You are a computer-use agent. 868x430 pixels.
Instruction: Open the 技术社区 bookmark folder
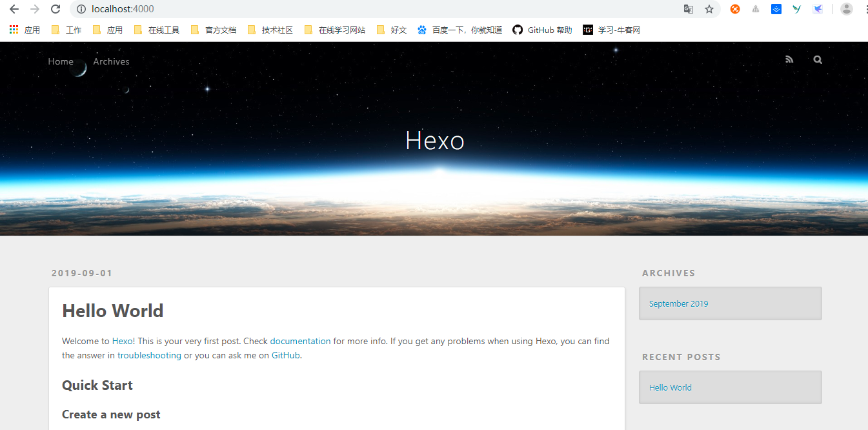pyautogui.click(x=270, y=30)
